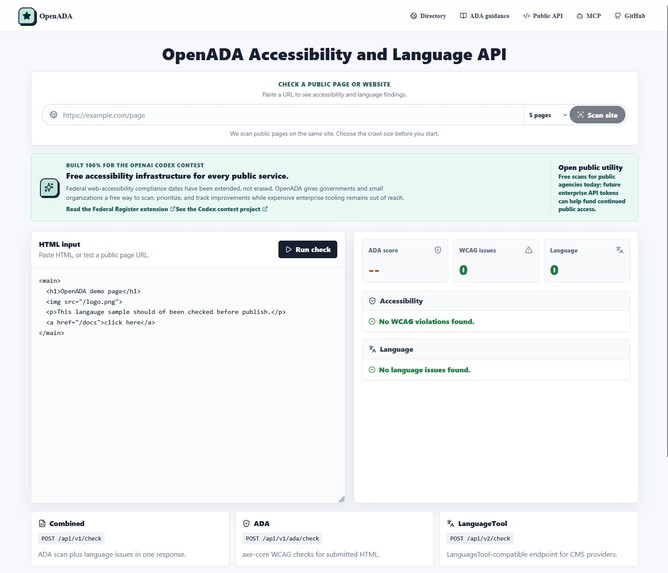Viewport: 668px width, 573px height.
Task: Click the OpenADA star logo icon
Action: (x=27, y=16)
